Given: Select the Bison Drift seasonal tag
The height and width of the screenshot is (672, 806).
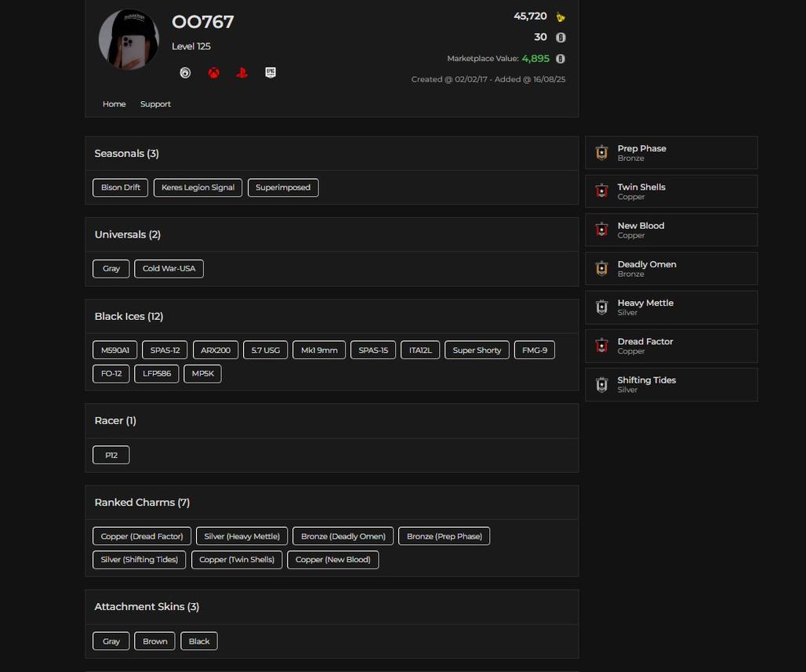Looking at the screenshot, I should (x=121, y=188).
